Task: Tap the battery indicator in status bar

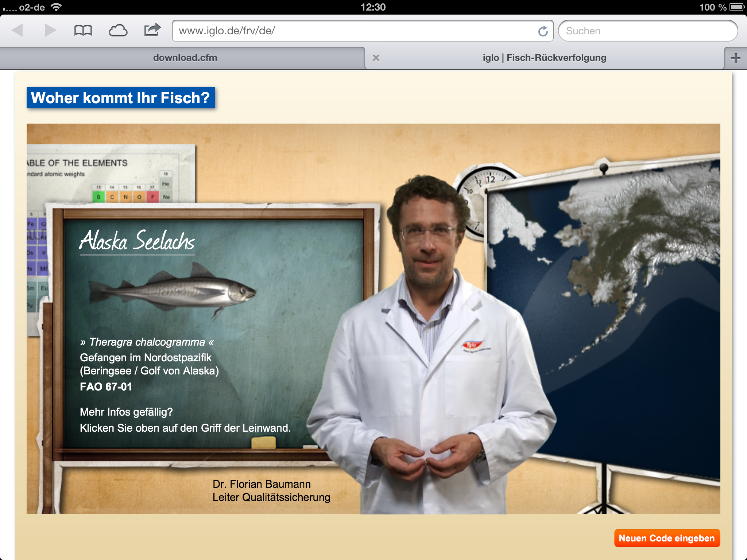Action: click(737, 7)
